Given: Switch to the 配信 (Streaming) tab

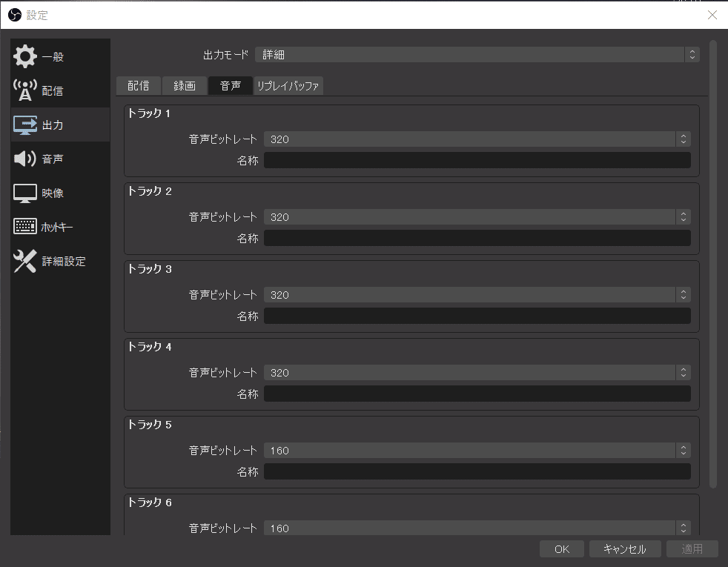Looking at the screenshot, I should point(138,85).
